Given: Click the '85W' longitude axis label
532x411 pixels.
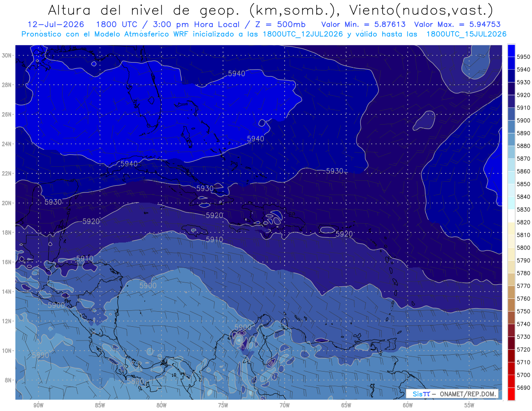Looking at the screenshot, I should [100, 405].
